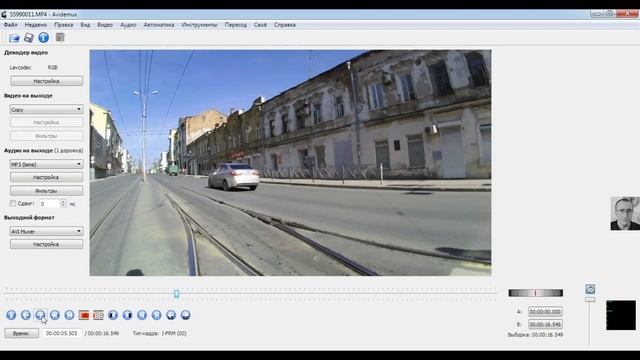Jump to the previous keyframe
The height and width of the screenshot is (360, 640).
coord(55,315)
